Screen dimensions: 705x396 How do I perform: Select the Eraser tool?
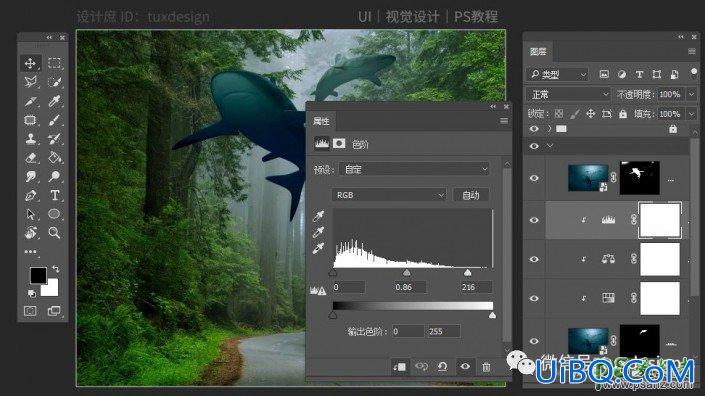pyautogui.click(x=30, y=157)
